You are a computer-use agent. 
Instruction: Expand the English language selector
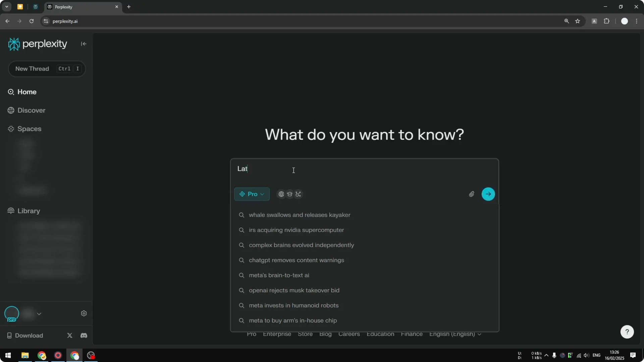455,334
